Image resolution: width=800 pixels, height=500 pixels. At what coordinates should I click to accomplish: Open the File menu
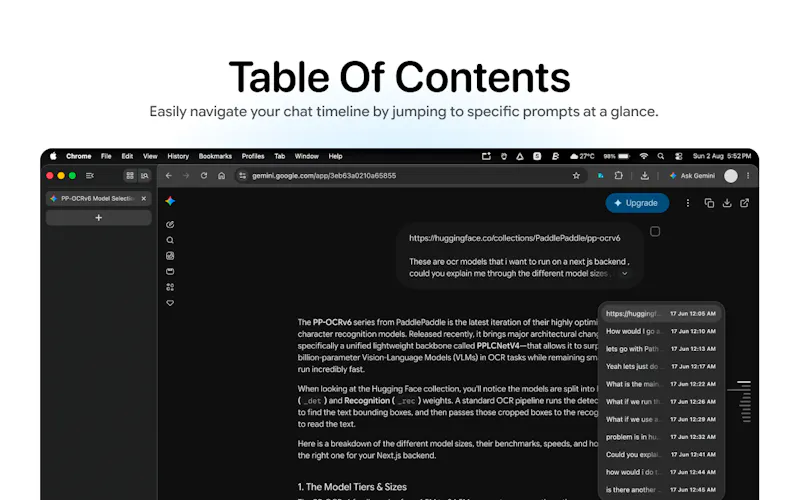(106, 156)
